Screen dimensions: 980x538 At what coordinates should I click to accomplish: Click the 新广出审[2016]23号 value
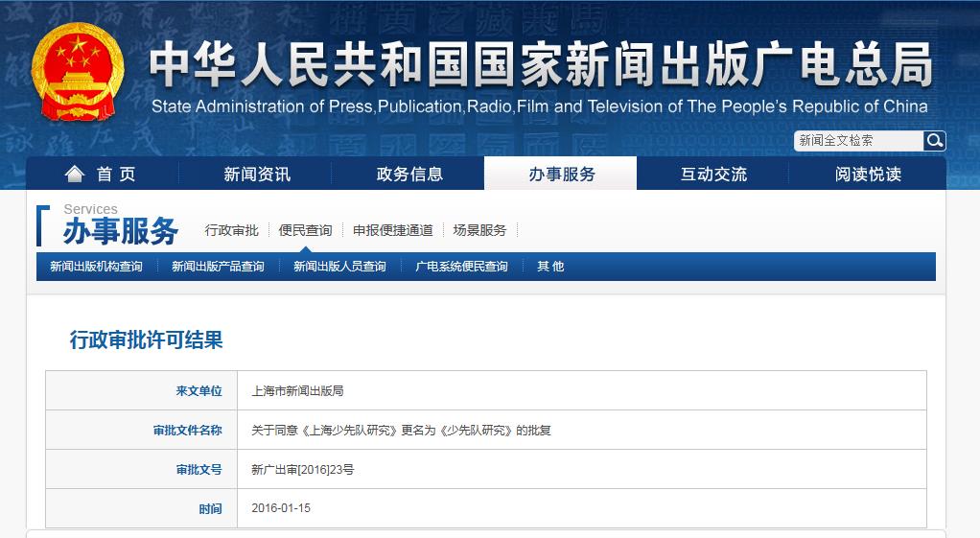point(302,470)
